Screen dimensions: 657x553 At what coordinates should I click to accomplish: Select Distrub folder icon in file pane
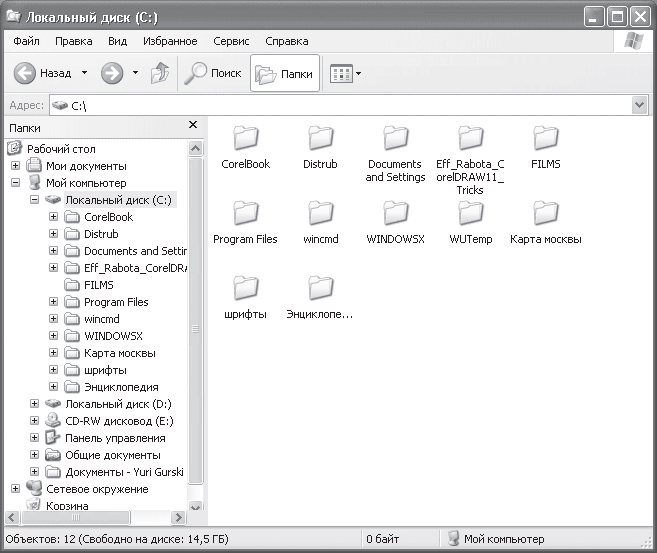tap(321, 138)
